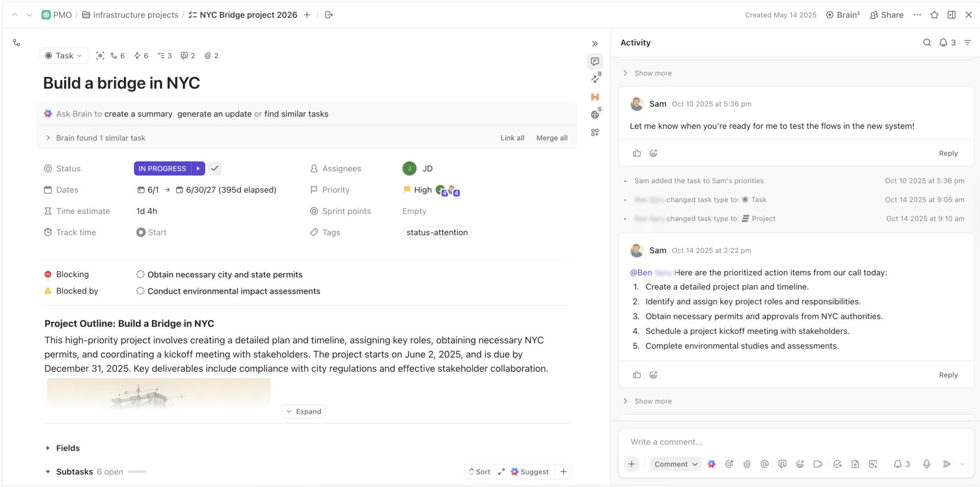Click the microphone icon in comment box
The width and height of the screenshot is (980, 487).
tap(926, 464)
